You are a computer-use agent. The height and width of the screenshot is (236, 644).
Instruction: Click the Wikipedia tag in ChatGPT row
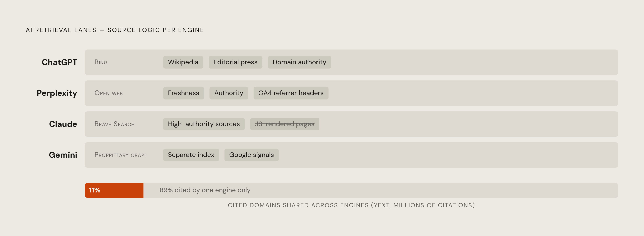coord(183,62)
